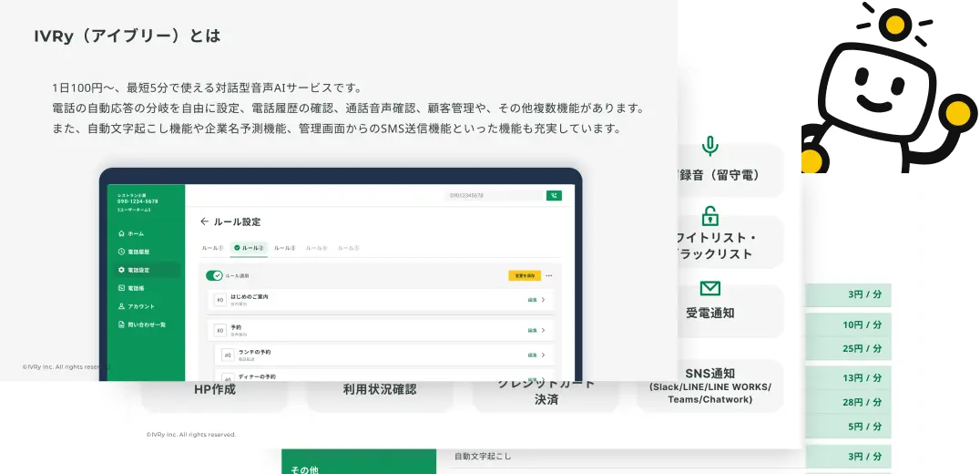Open ホーム in the green sidebar
The height and width of the screenshot is (474, 980).
pyautogui.click(x=130, y=233)
